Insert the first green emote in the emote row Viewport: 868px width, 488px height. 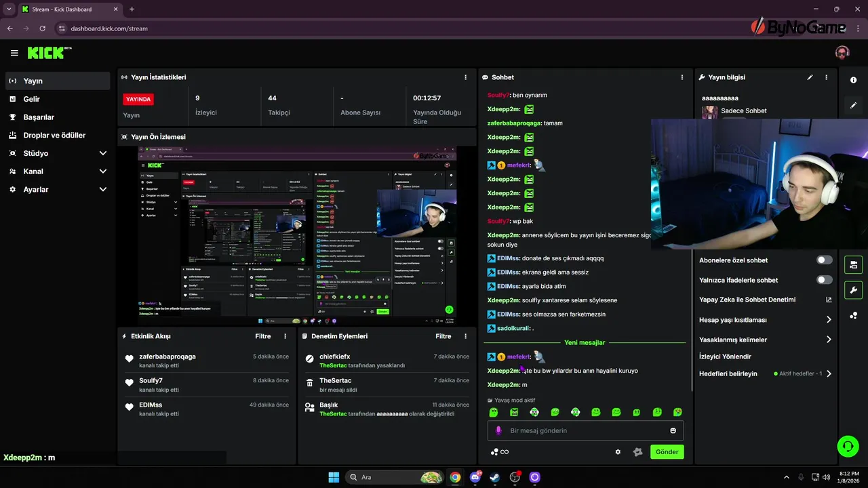(x=494, y=412)
